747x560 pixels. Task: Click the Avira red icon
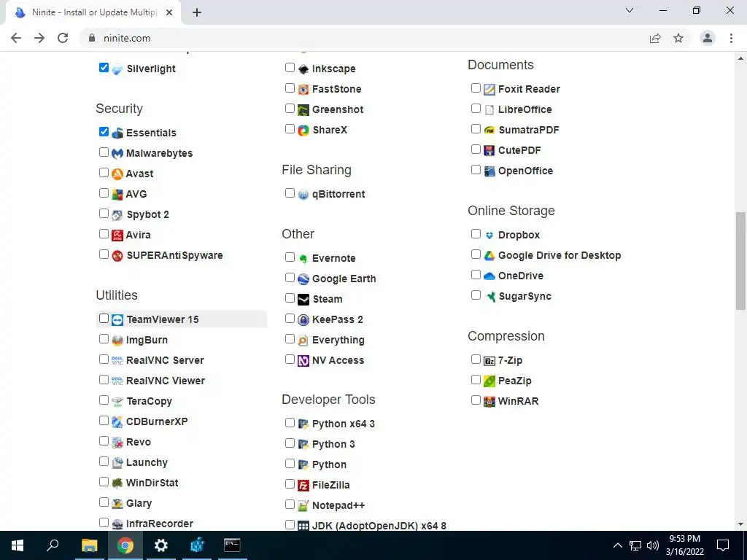click(117, 236)
